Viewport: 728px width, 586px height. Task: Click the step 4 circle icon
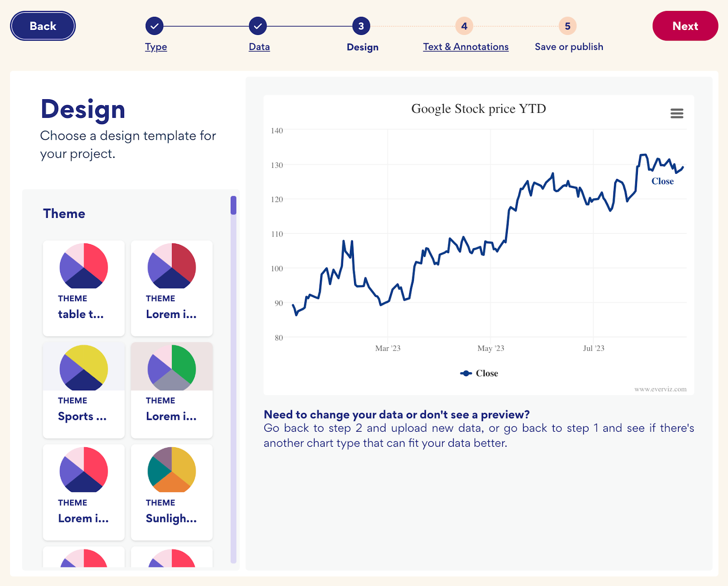click(x=465, y=26)
